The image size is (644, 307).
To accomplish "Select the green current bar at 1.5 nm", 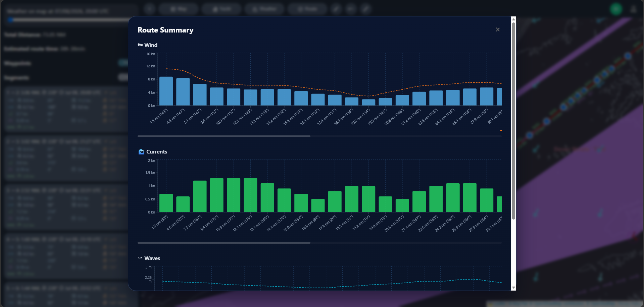I will [166, 203].
